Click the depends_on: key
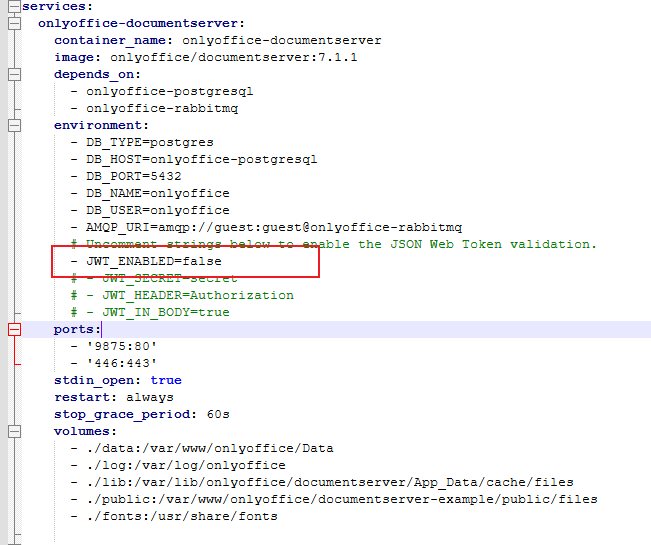Viewport: 651px width, 545px height. click(97, 75)
